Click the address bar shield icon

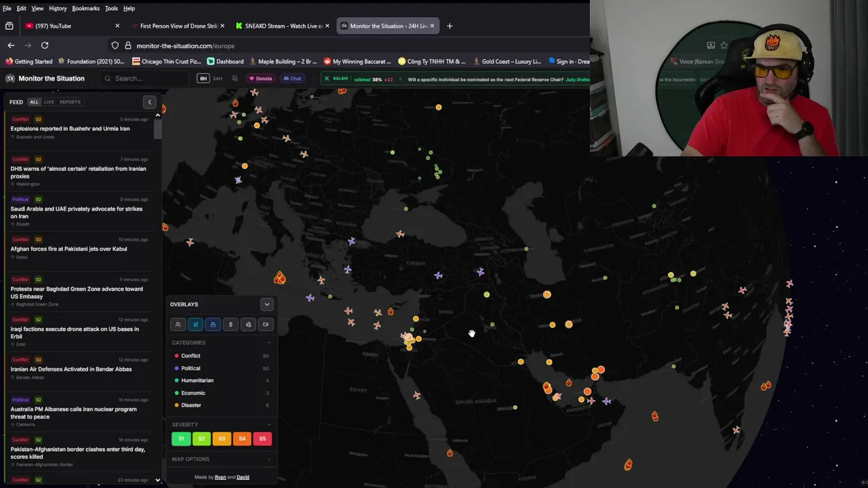point(115,45)
